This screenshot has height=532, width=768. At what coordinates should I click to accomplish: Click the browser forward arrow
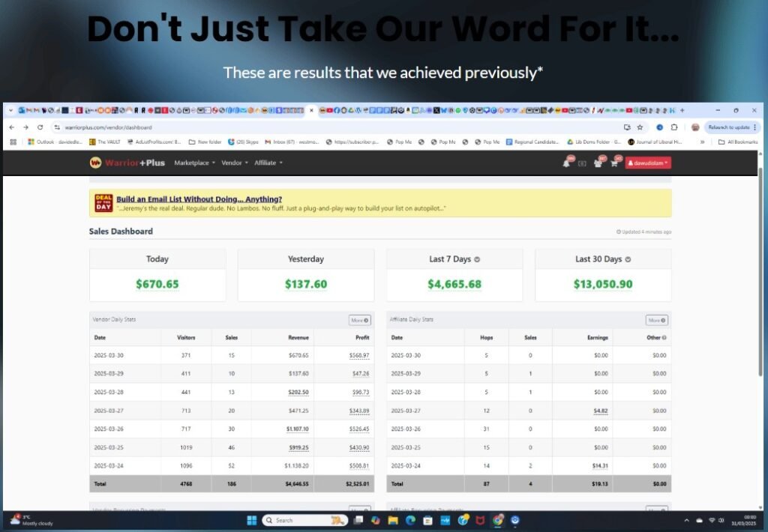click(26, 127)
